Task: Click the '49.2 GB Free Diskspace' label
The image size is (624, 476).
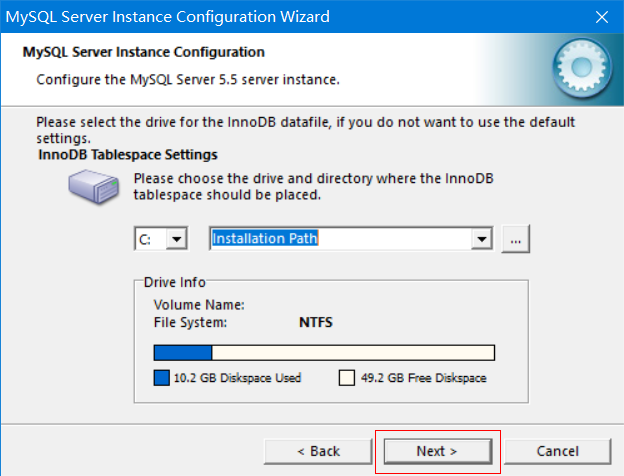Action: 424,378
